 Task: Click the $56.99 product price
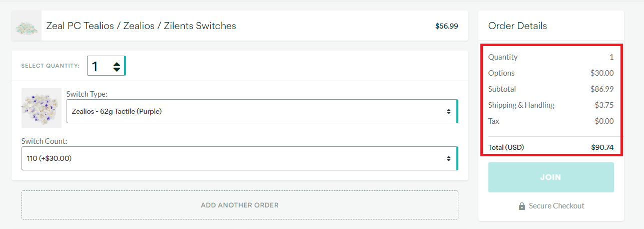click(446, 26)
